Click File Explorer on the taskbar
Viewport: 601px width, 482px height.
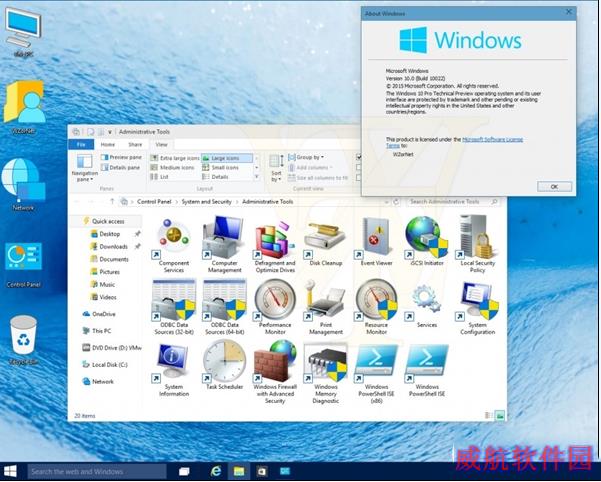point(239,471)
